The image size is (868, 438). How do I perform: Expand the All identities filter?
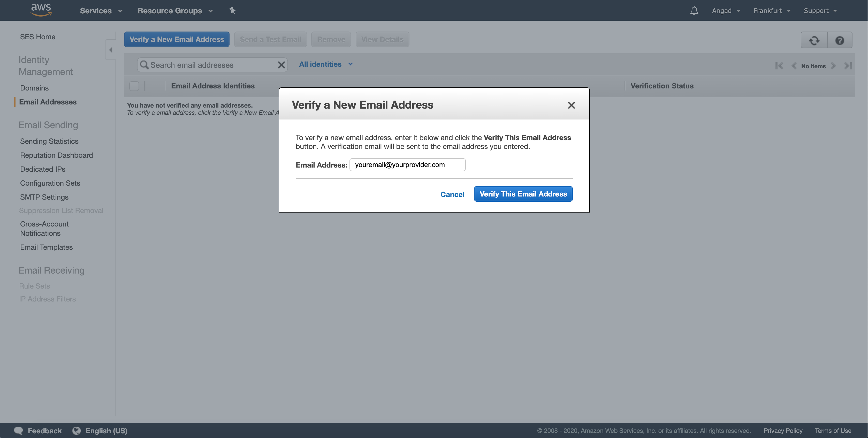(325, 64)
